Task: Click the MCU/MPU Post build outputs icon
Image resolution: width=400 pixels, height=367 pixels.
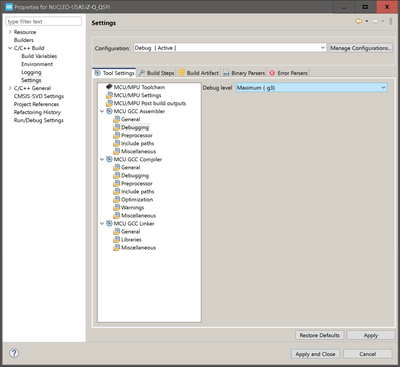Action: [x=109, y=103]
